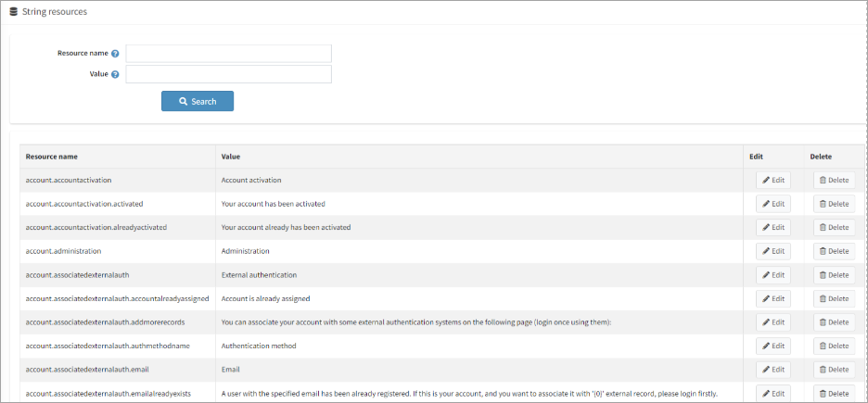Screen dimensions: 868x403
Task: Delete the authmethodname resource row
Action: (834, 346)
